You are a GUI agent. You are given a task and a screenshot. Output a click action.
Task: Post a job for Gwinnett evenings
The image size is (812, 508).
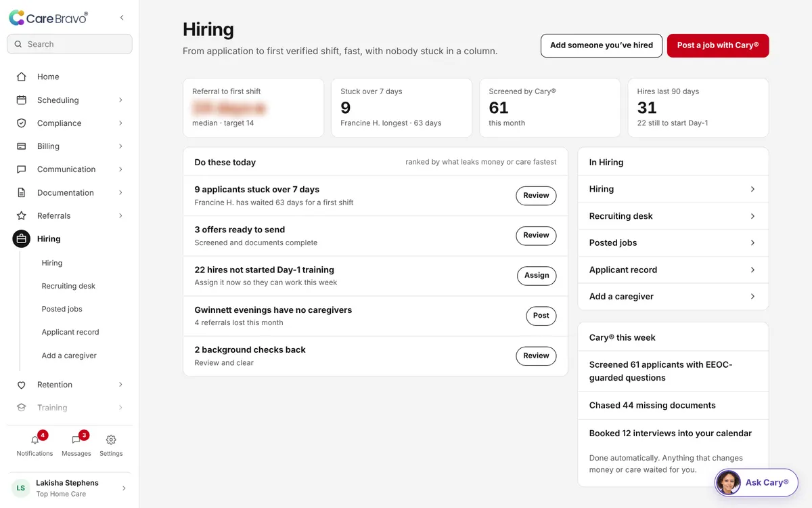541,316
